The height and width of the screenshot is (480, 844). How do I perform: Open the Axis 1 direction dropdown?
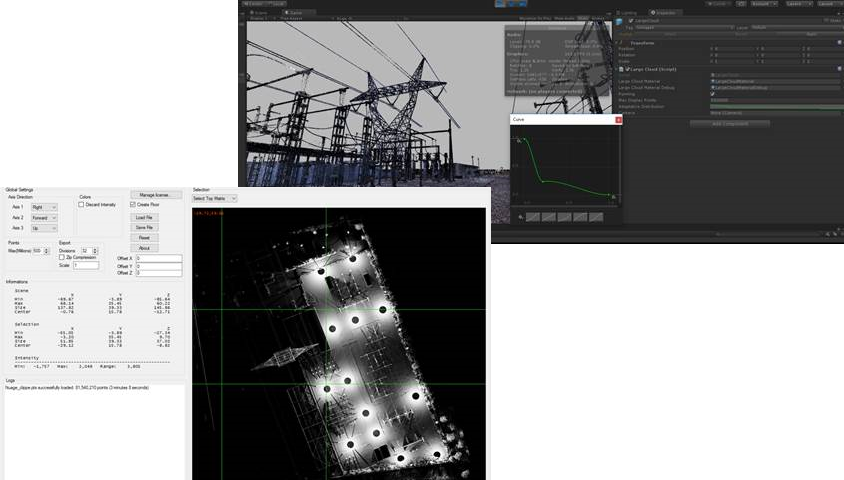point(44,207)
